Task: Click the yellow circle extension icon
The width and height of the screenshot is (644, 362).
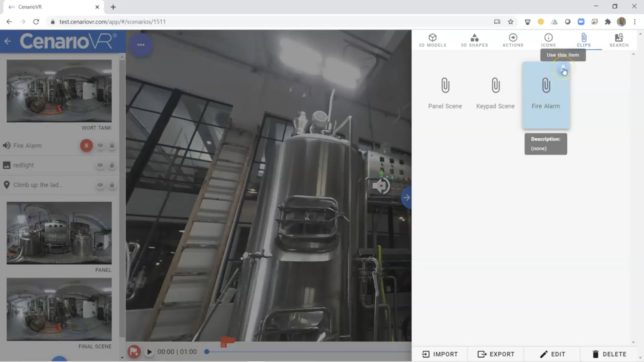Action: tap(541, 22)
